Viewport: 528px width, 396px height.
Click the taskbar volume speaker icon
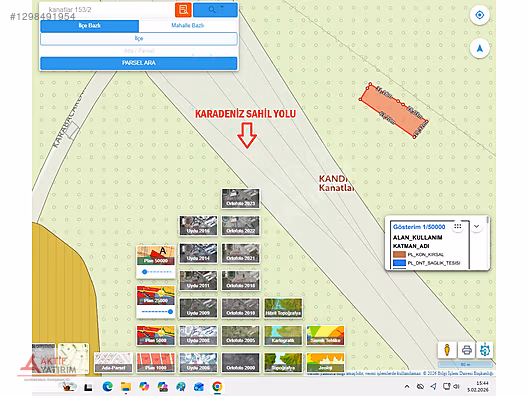[x=457, y=386]
